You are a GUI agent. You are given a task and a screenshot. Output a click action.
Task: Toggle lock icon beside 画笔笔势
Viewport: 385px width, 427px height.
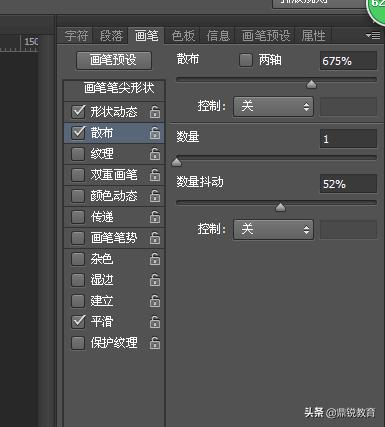pos(155,238)
